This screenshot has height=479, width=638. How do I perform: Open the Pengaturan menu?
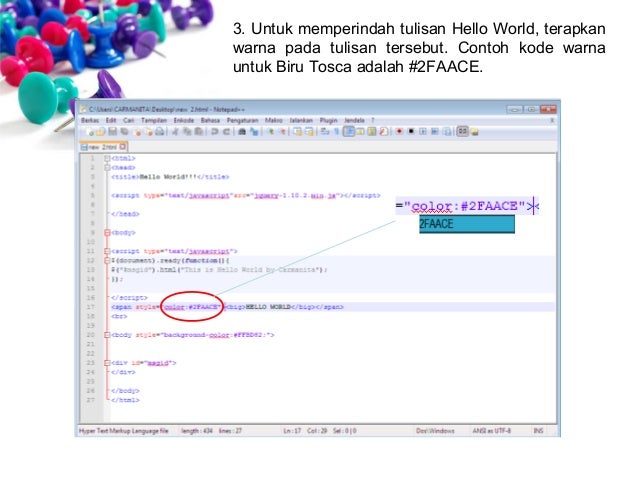pos(243,120)
